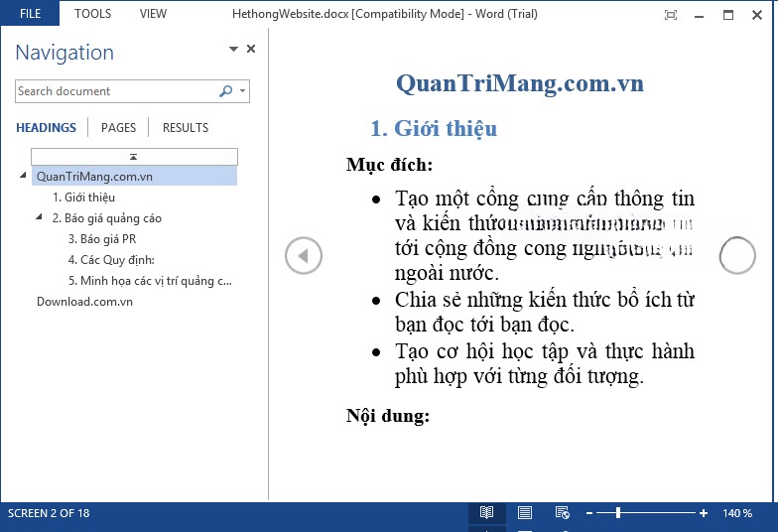Screen dimensions: 778x532
Task: Switch to the PAGES tab
Action: click(119, 127)
